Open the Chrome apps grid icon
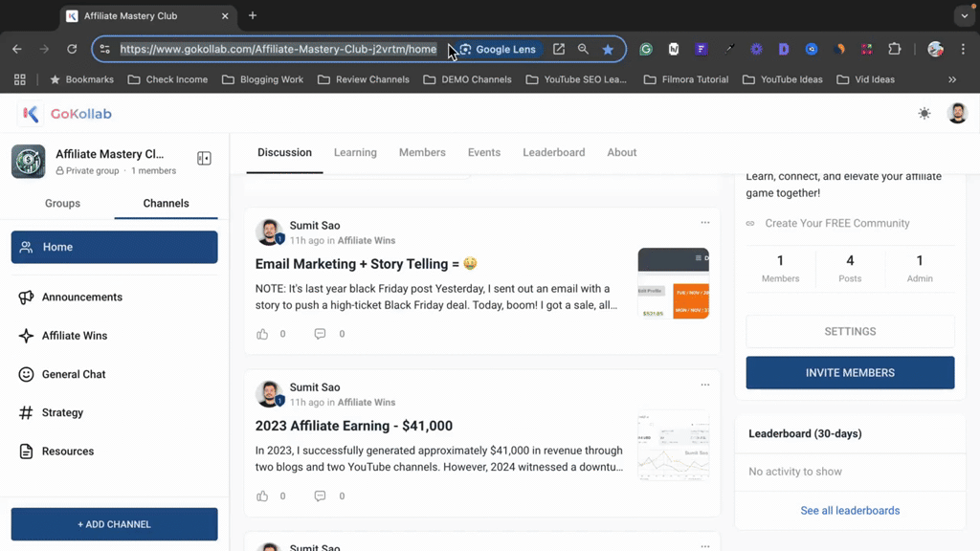 [20, 79]
